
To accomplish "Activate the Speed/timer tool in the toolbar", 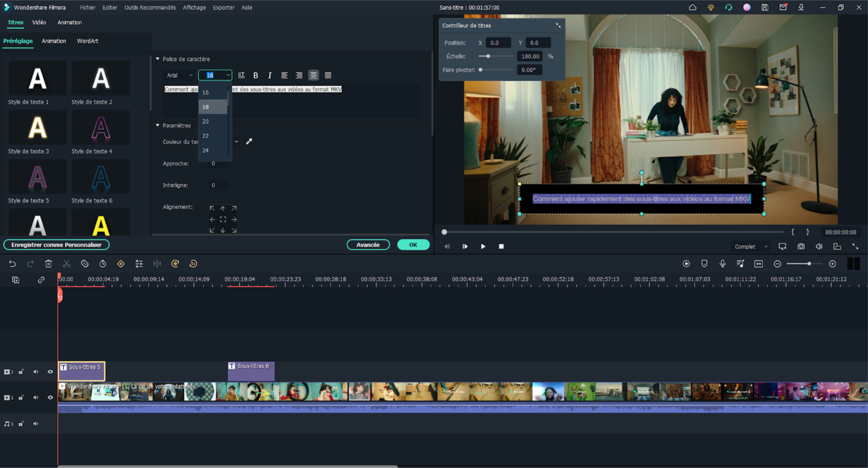I will (x=103, y=264).
